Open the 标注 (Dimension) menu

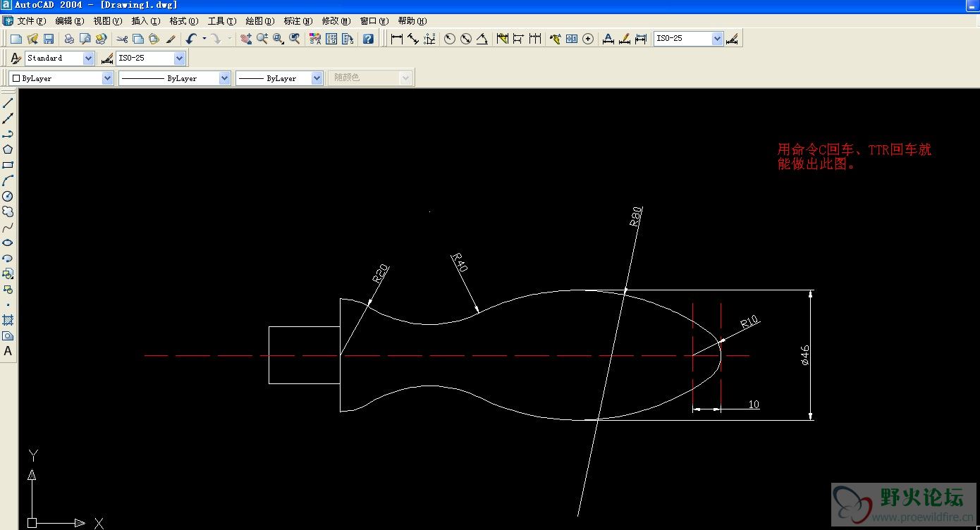coord(298,21)
